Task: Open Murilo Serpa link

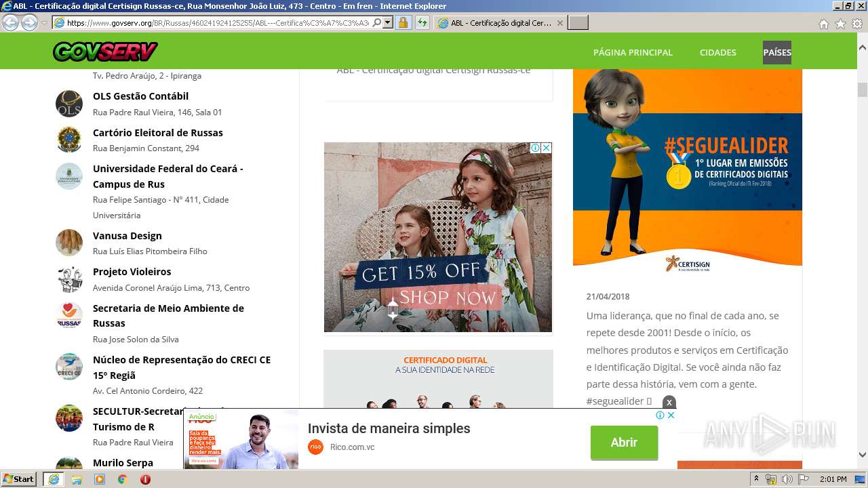Action: point(123,463)
